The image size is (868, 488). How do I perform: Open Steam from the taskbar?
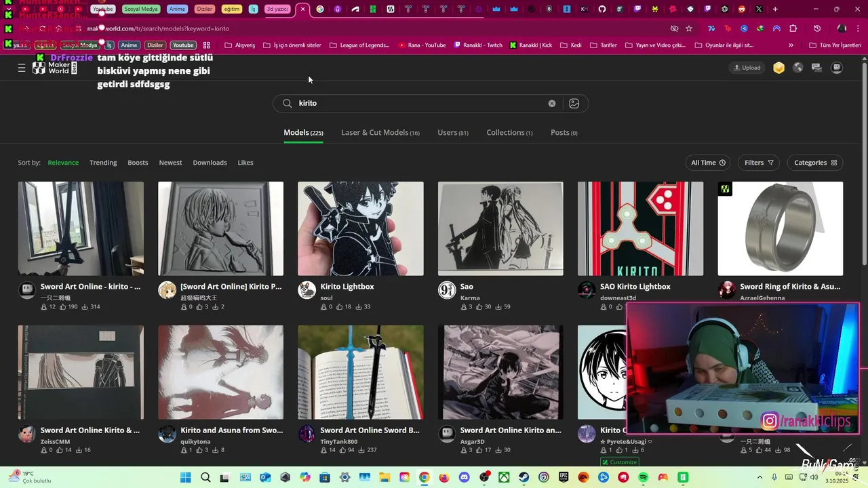tap(524, 478)
